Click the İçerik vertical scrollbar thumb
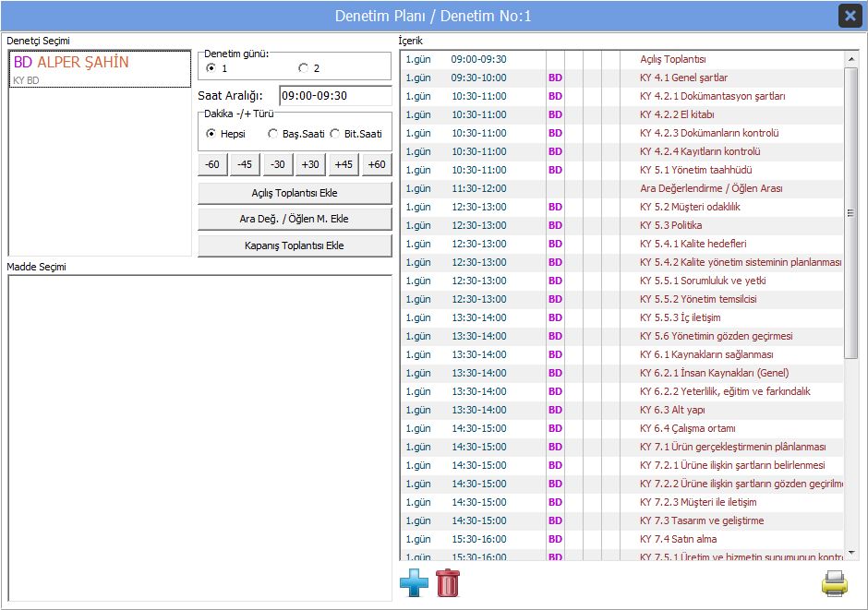The image size is (868, 610). coord(850,213)
